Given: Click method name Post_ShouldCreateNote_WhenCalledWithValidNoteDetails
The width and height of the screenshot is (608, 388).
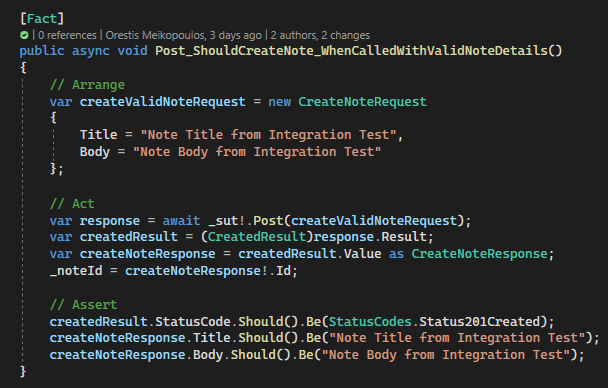Looking at the screenshot, I should (351, 50).
